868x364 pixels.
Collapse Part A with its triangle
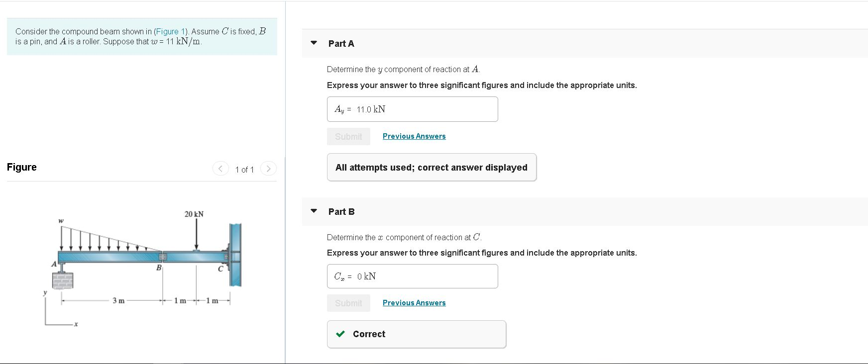click(x=314, y=43)
